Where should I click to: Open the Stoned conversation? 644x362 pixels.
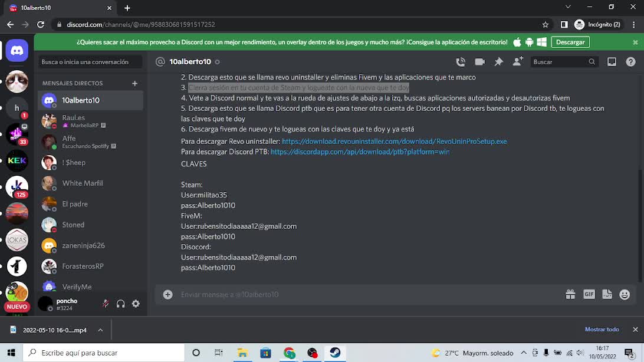coord(90,225)
